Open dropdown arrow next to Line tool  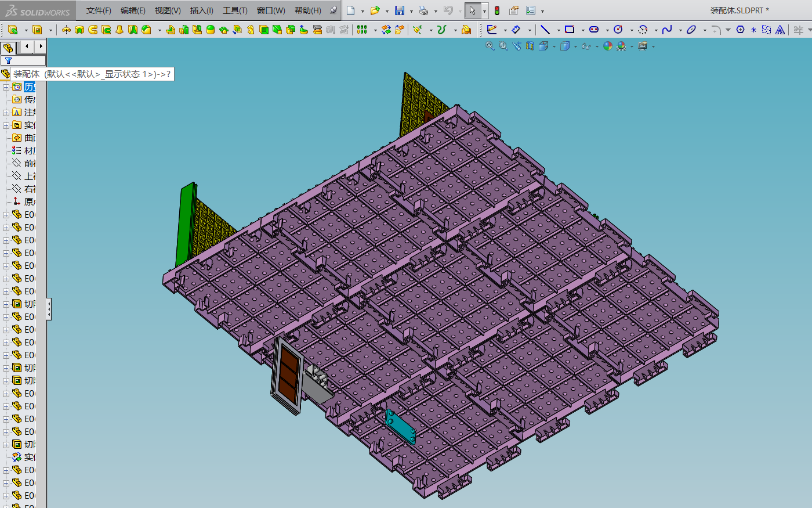tap(558, 30)
